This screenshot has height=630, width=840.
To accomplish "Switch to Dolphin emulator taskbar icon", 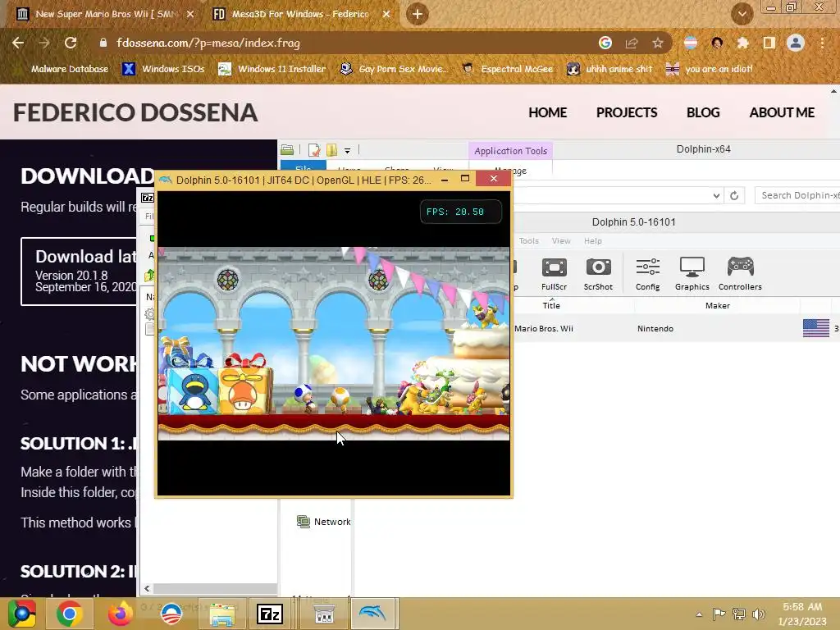I will point(373,614).
